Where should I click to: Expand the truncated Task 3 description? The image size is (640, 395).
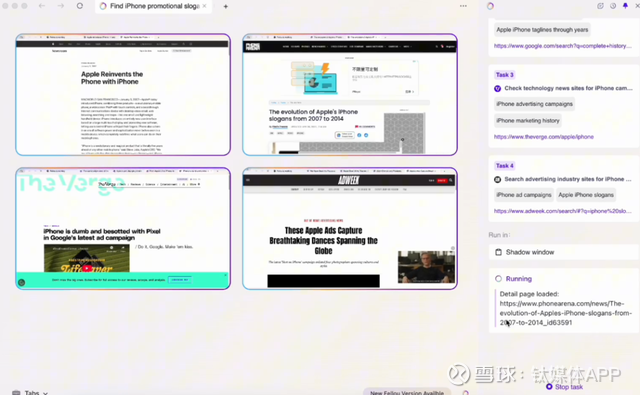point(569,88)
